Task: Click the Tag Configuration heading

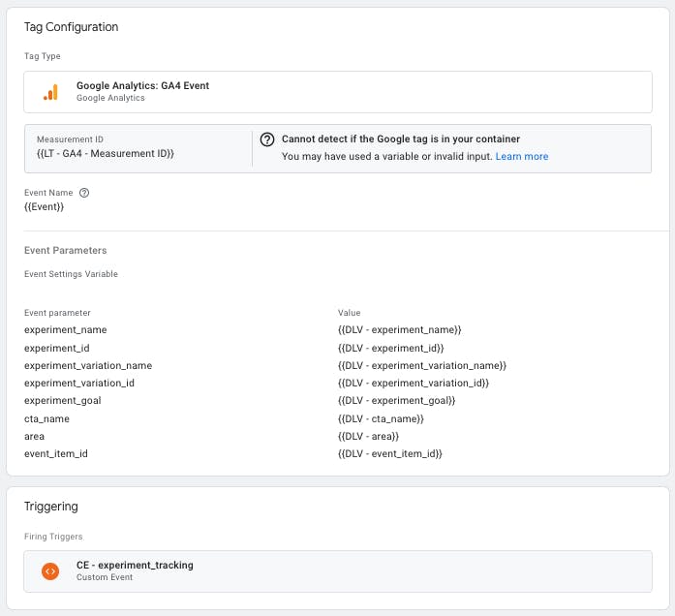Action: click(x=71, y=27)
